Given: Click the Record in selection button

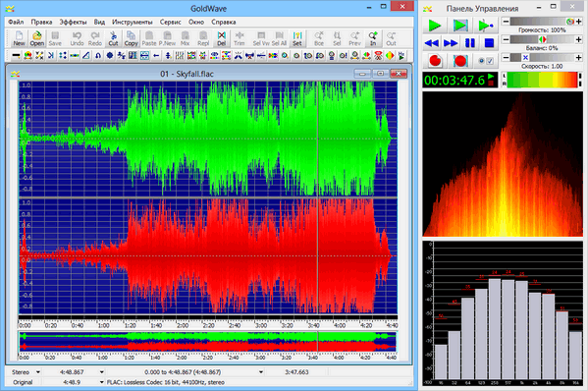Looking at the screenshot, I should (x=460, y=61).
